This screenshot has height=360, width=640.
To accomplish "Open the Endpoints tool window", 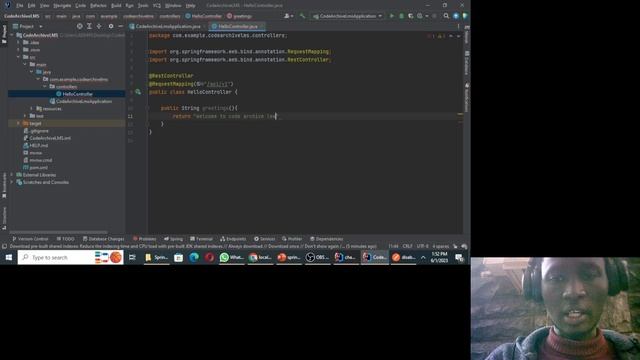I will (x=233, y=239).
